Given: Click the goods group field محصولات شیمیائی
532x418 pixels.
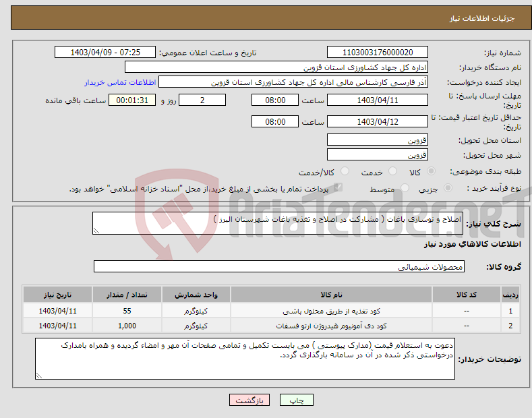Looking at the screenshot, I should pyautogui.click(x=279, y=267).
